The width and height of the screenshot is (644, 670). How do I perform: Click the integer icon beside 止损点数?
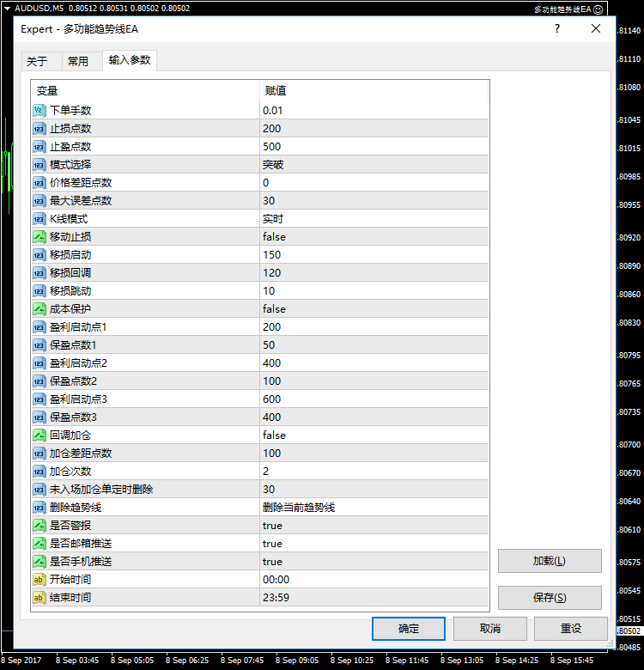pos(39,128)
